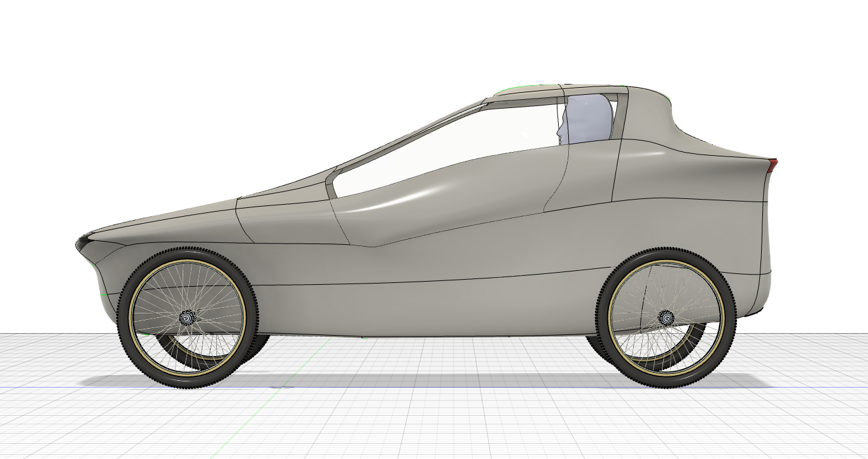Click the red tail light at the rear
Viewport: 868px width, 459px height.
point(773,165)
